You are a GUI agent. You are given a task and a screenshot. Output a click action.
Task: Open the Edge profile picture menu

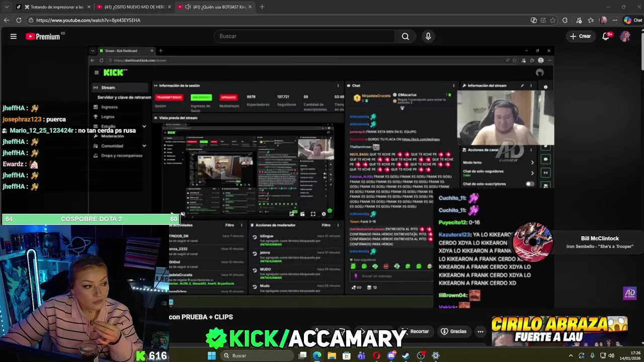(603, 20)
